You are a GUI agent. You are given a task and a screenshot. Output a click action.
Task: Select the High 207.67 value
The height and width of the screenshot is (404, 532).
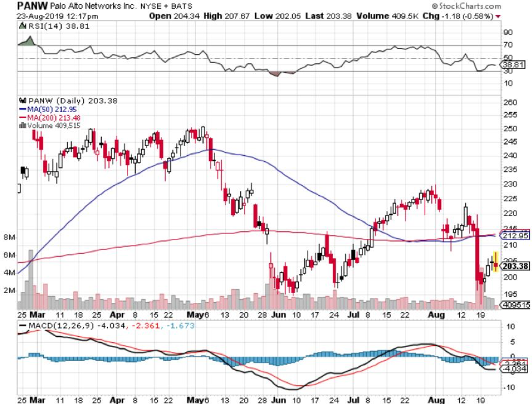click(x=226, y=16)
